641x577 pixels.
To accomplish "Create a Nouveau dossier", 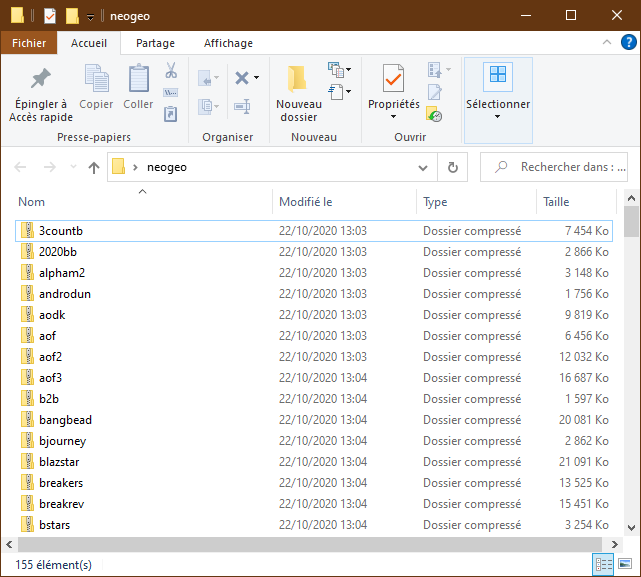I will 299,93.
